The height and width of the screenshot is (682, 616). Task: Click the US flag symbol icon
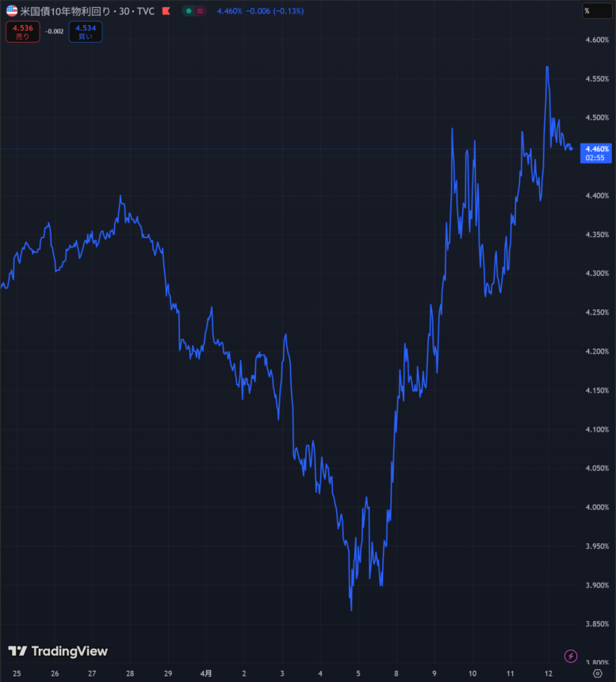click(x=12, y=11)
